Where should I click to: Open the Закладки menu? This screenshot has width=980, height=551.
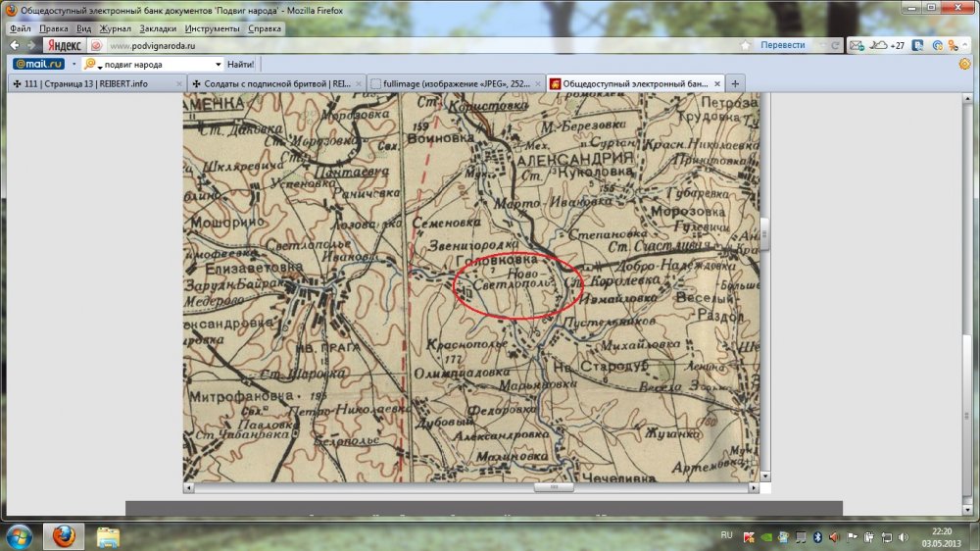[158, 28]
